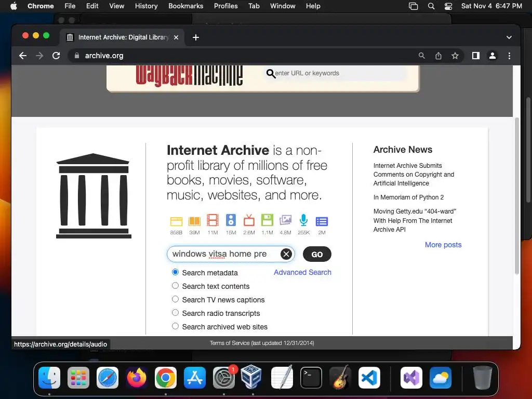
Task: Open the Advanced Search link
Action: [302, 272]
